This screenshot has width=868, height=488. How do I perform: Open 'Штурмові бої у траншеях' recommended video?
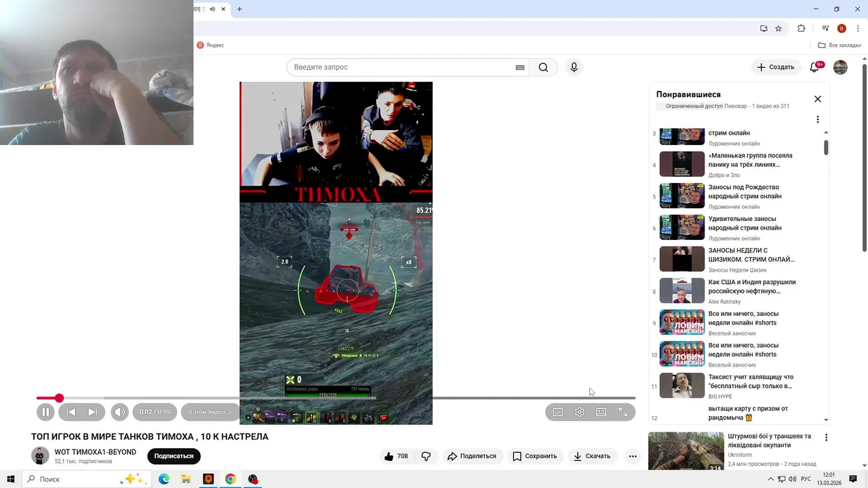769,441
